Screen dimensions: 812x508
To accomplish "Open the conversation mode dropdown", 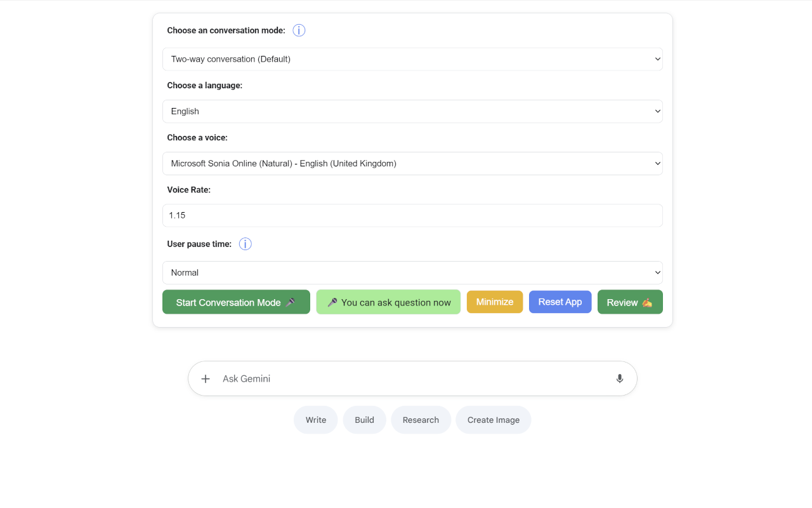I will [x=412, y=59].
